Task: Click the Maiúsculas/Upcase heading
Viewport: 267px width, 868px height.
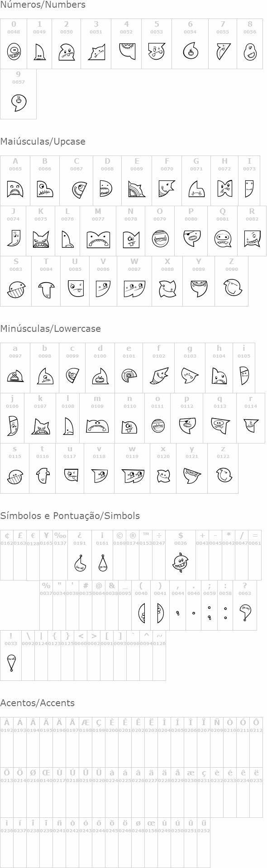Action: pos(43,142)
